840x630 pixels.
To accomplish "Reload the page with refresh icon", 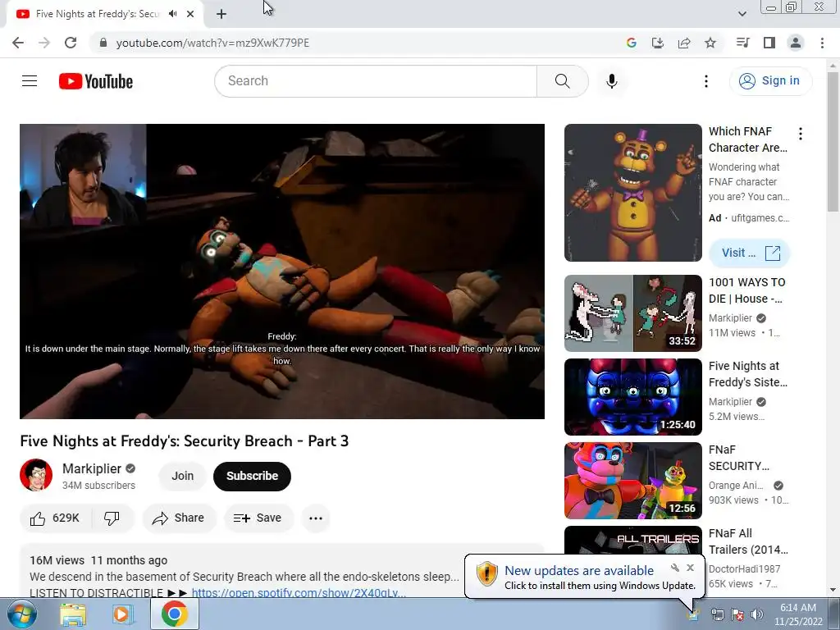I will click(x=71, y=43).
